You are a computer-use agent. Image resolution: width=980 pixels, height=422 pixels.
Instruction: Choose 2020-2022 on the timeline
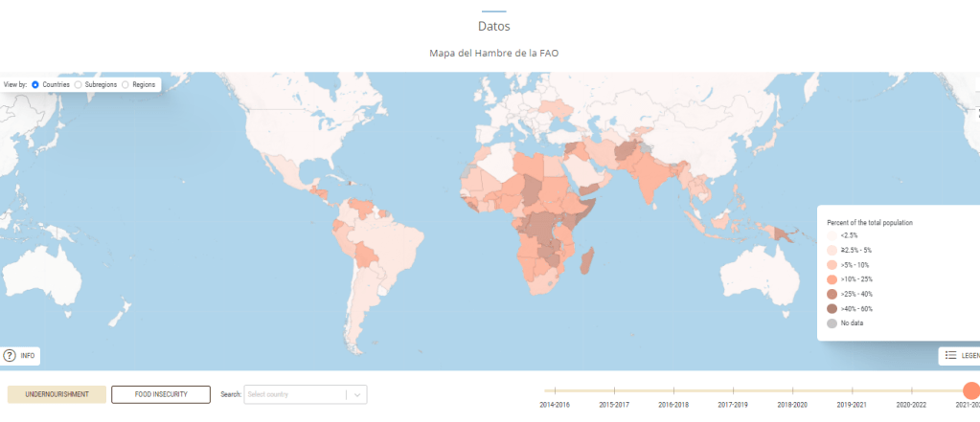[x=911, y=390]
